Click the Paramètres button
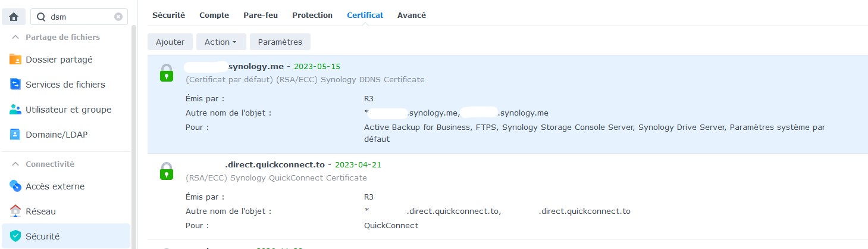The image size is (868, 249). [280, 42]
